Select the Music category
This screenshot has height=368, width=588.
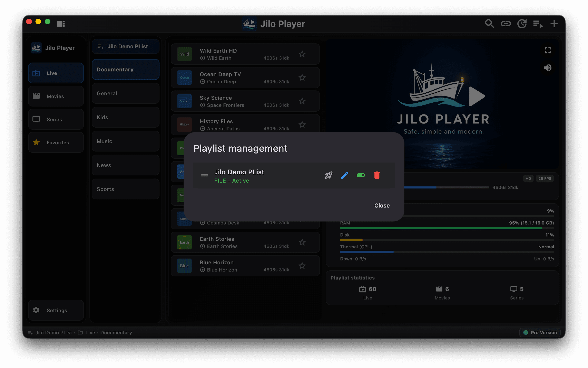pyautogui.click(x=126, y=141)
